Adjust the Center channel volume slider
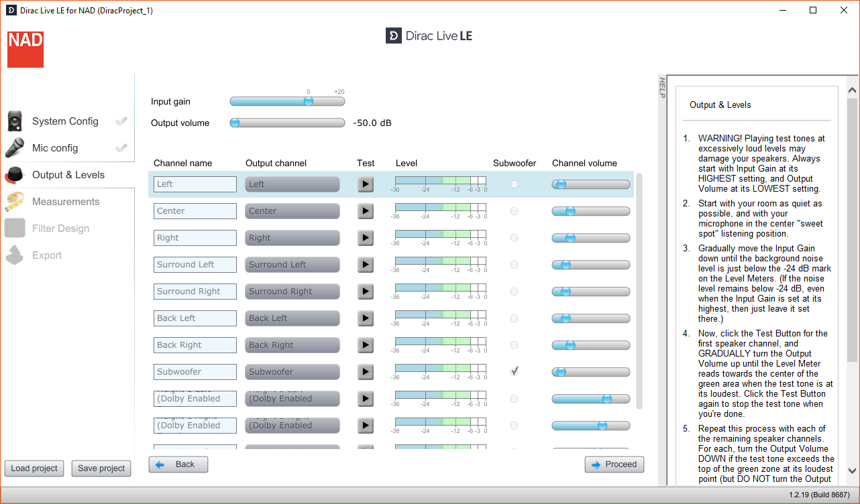Viewport: 860px width, 504px height. pos(591,211)
